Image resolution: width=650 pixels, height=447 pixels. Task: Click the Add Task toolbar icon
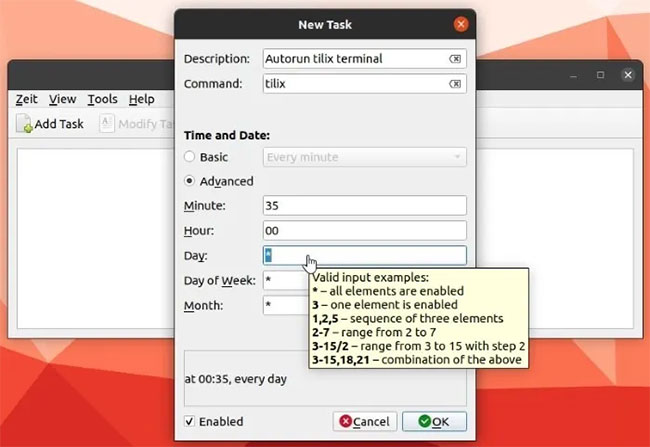[24, 124]
